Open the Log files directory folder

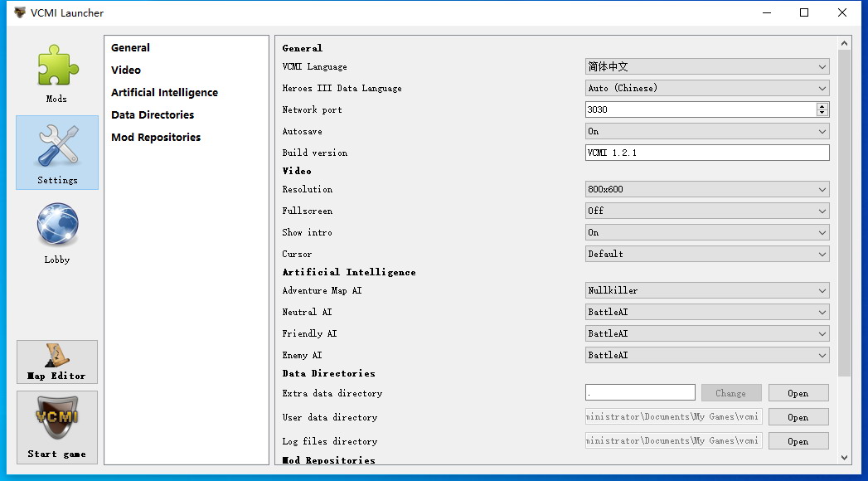798,441
